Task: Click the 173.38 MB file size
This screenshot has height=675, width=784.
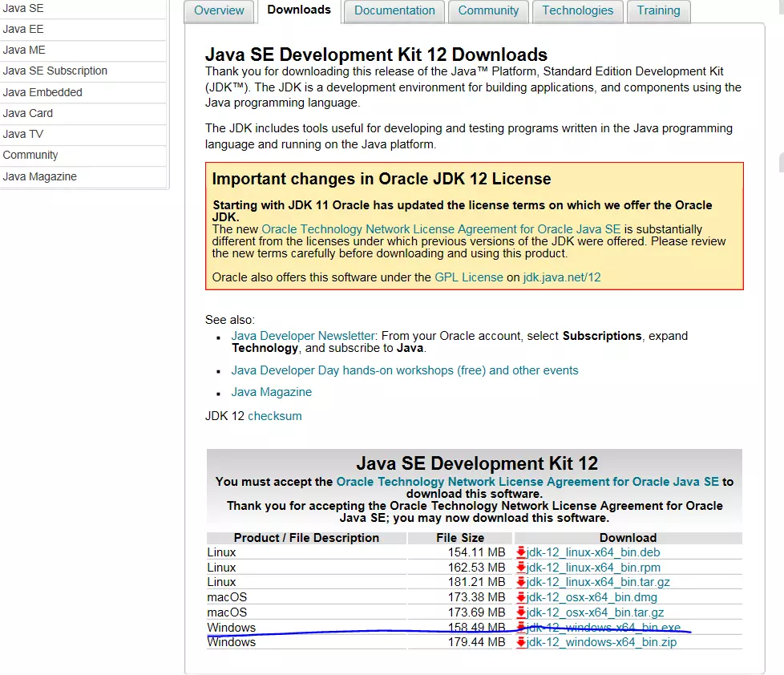Action: (476, 597)
